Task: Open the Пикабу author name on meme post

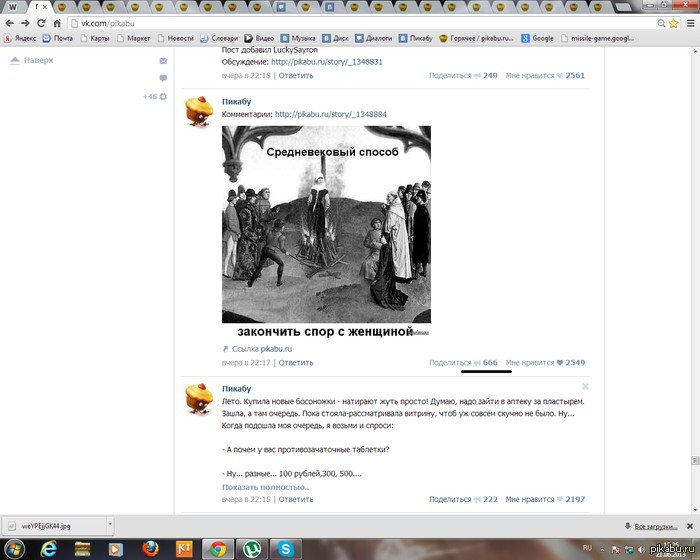Action: [237, 102]
